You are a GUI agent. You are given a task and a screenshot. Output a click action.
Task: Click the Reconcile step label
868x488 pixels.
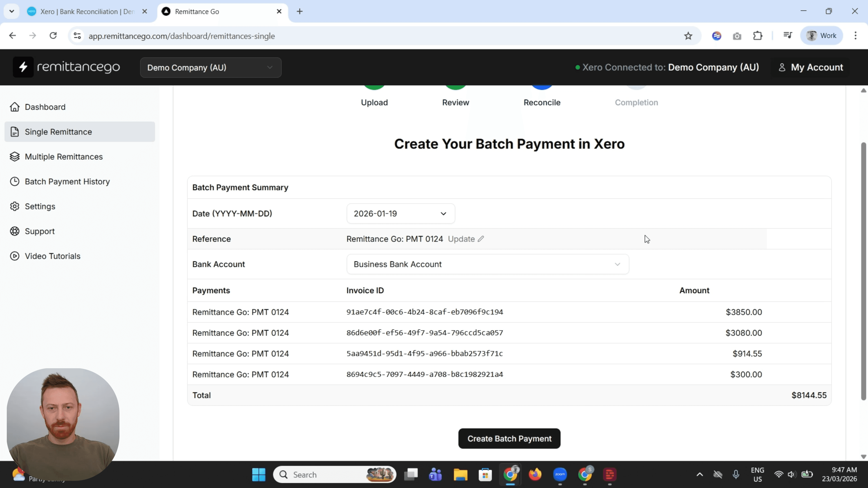[542, 102]
